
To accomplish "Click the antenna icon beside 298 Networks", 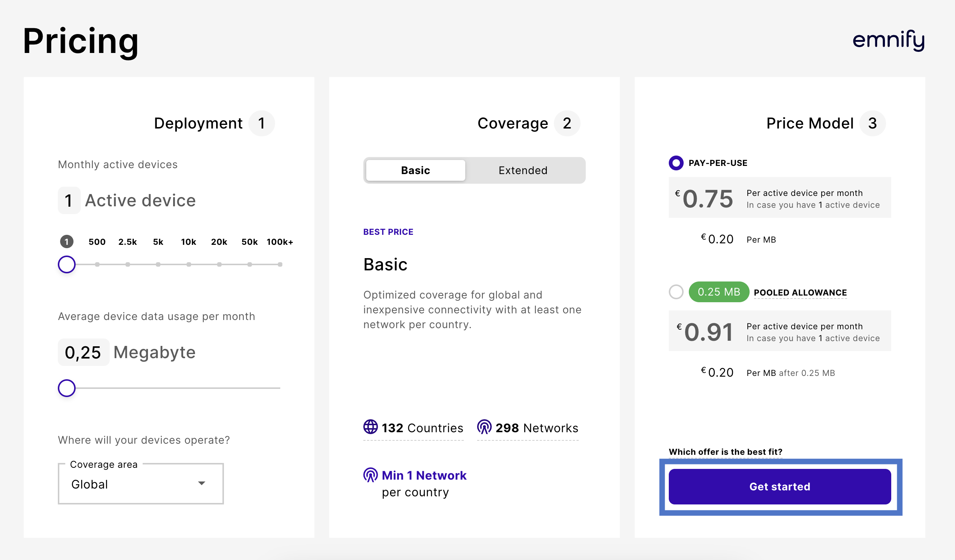I will [x=484, y=427].
